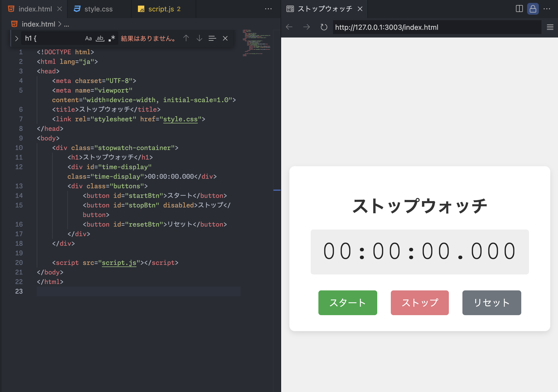Image resolution: width=558 pixels, height=392 pixels.
Task: Click the browser forward arrow
Action: pos(306,27)
